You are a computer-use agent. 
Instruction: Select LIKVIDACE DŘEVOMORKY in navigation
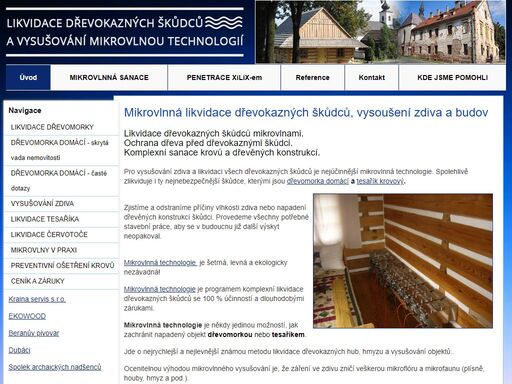[62, 127]
